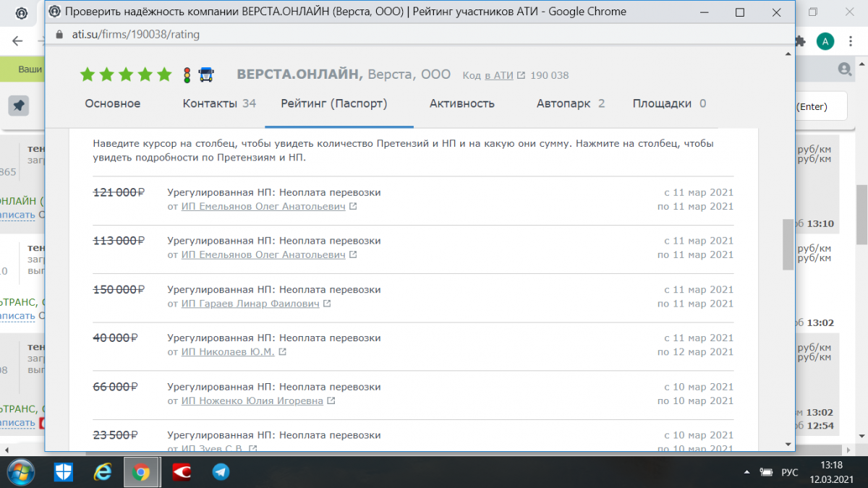Open Telegram from the taskbar

(221, 472)
